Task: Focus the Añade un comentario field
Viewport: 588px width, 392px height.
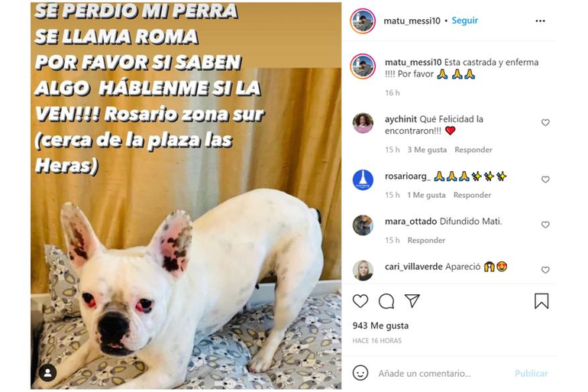Action: [425, 373]
